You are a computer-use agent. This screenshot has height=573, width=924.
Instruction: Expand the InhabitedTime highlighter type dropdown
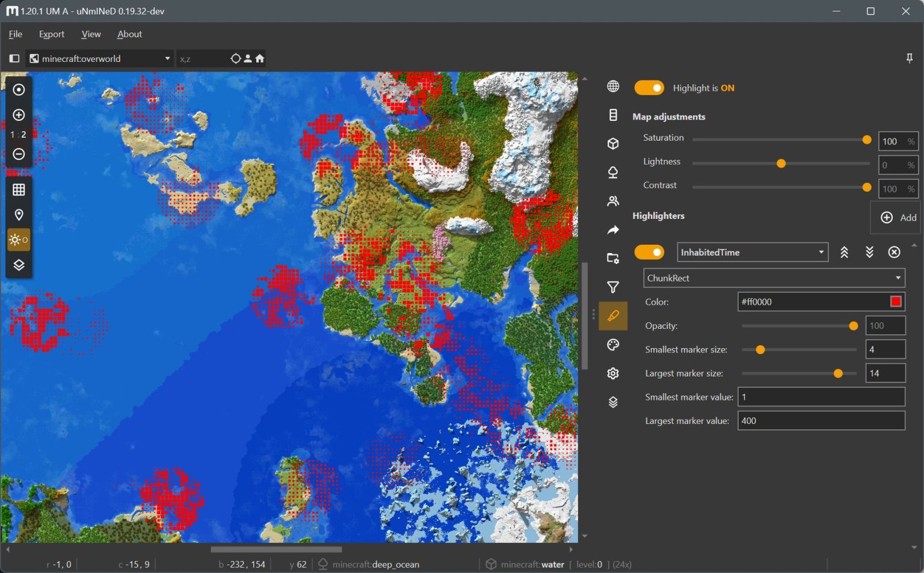coord(822,252)
